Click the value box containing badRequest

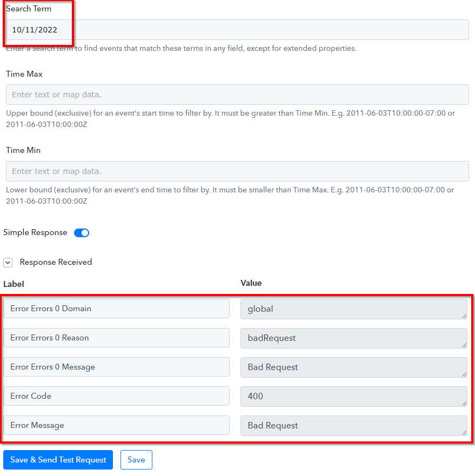pos(354,338)
